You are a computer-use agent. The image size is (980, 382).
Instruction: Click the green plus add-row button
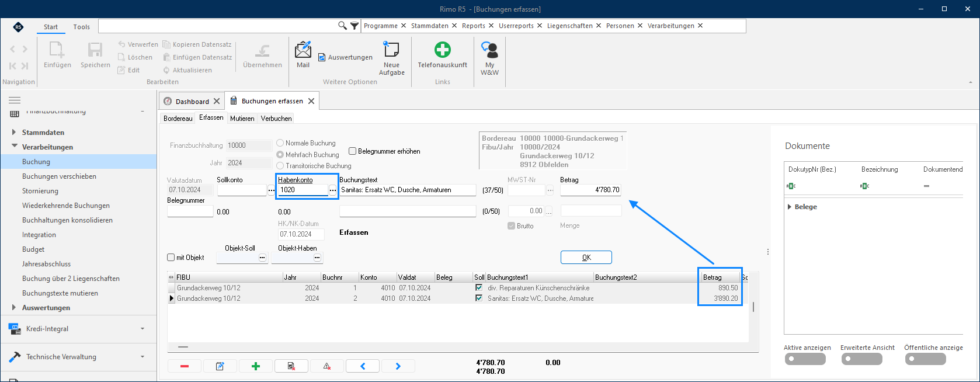pyautogui.click(x=256, y=366)
